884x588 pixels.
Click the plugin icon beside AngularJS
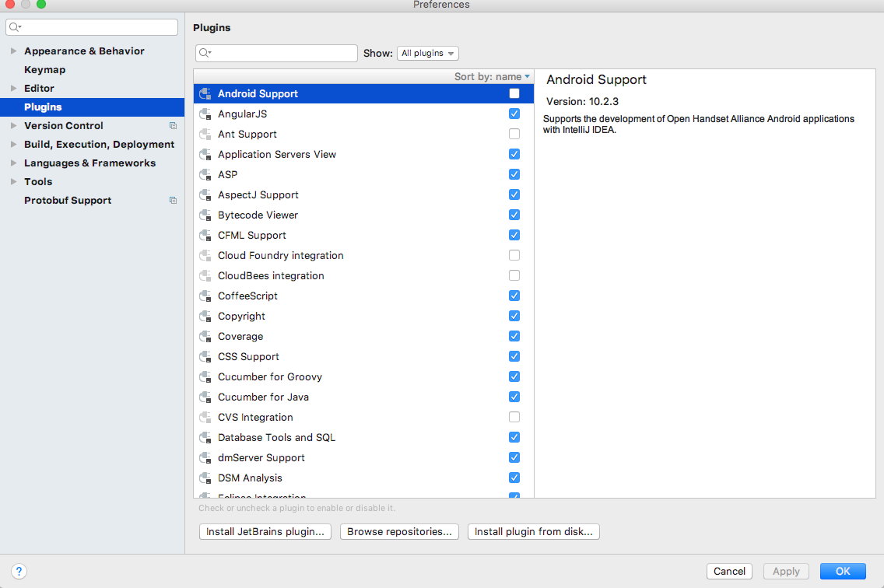click(x=205, y=114)
